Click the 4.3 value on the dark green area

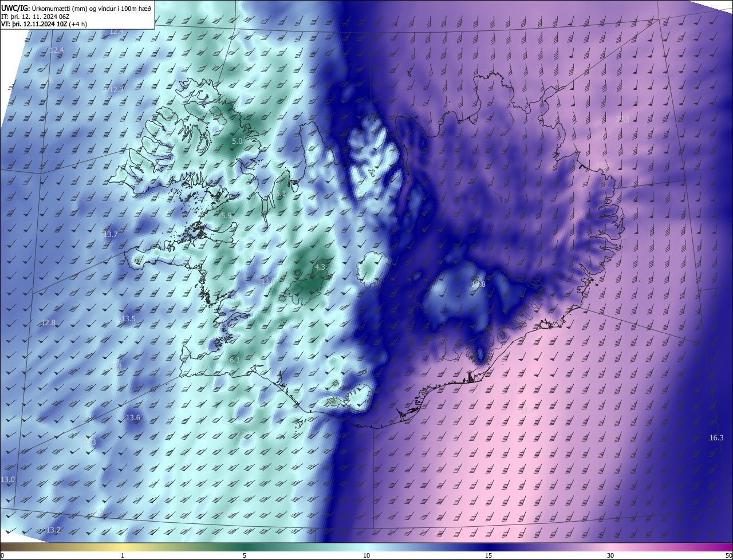[320, 267]
